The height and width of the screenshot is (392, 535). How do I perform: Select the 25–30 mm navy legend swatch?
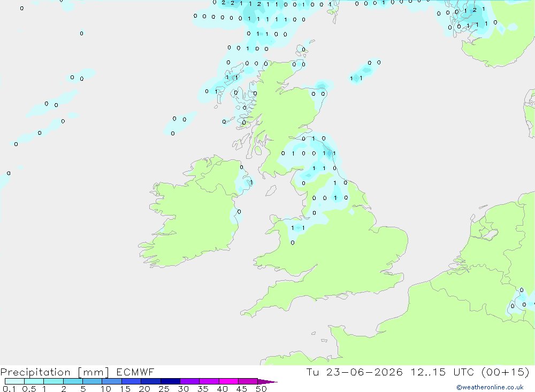(x=170, y=381)
